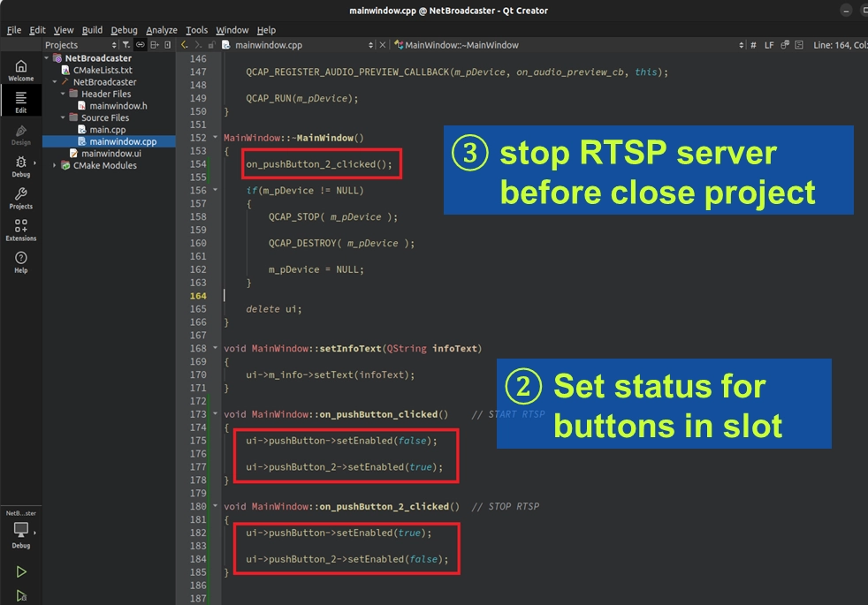Image resolution: width=868 pixels, height=605 pixels.
Task: Open the Edit menu
Action: coord(37,30)
